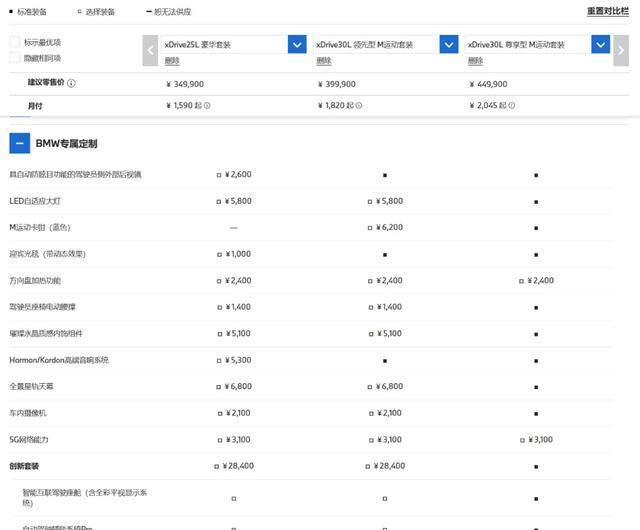Collapse the BMW专属定制 section
The height and width of the screenshot is (530, 640).
point(20,143)
